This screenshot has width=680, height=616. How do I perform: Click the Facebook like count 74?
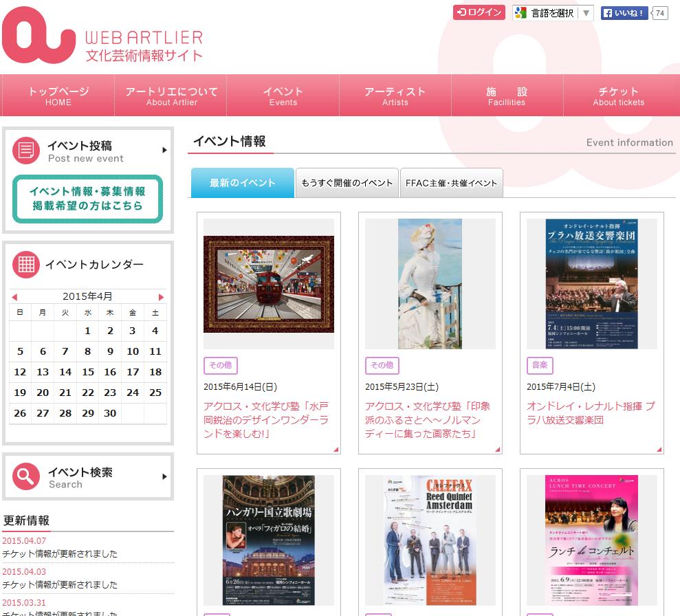pos(659,13)
